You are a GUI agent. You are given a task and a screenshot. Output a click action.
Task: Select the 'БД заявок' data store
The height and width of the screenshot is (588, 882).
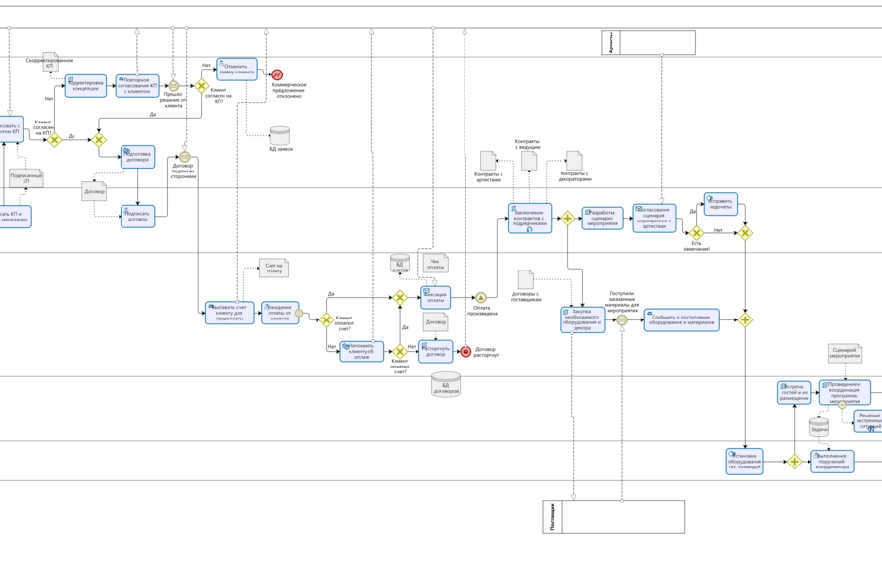(x=279, y=135)
